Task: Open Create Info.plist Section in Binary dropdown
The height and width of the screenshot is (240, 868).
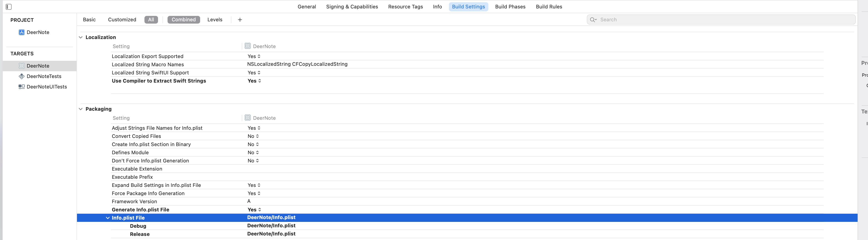Action: [x=253, y=144]
